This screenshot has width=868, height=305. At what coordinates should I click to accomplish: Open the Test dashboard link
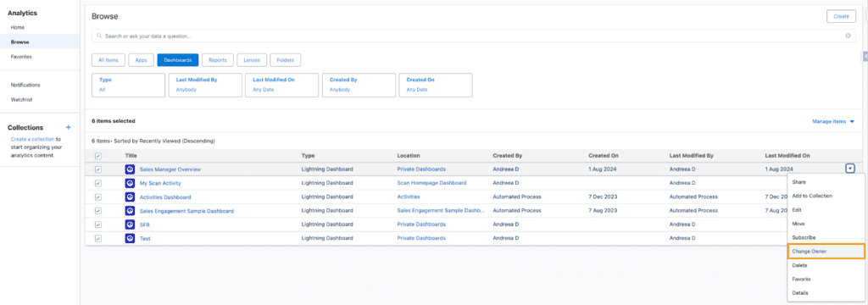[145, 239]
